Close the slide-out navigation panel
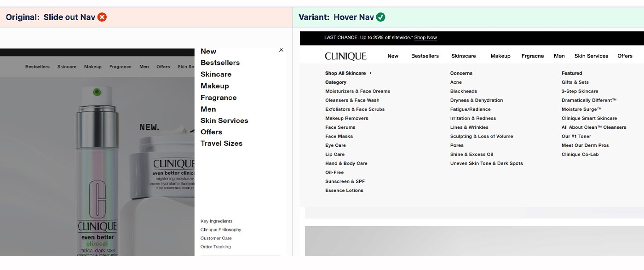644x270 pixels. click(281, 50)
